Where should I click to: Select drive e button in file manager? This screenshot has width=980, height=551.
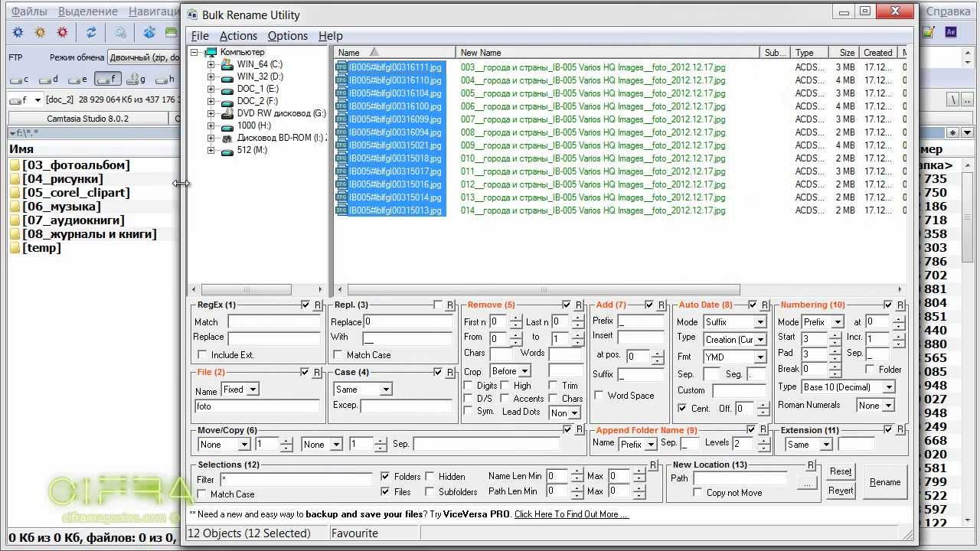(x=79, y=79)
